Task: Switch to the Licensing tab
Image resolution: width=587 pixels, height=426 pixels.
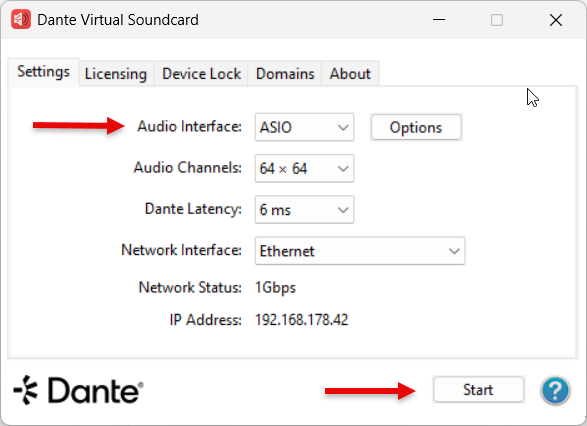Action: pyautogui.click(x=116, y=74)
